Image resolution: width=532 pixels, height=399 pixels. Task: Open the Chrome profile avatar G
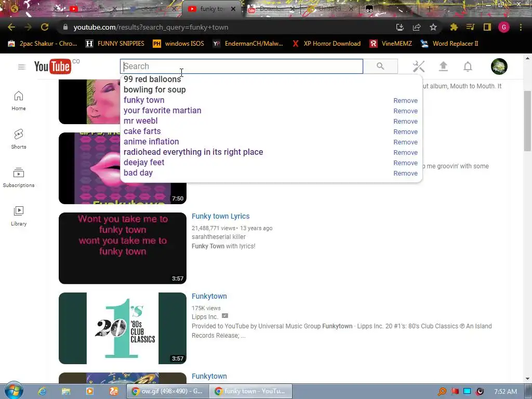click(504, 27)
